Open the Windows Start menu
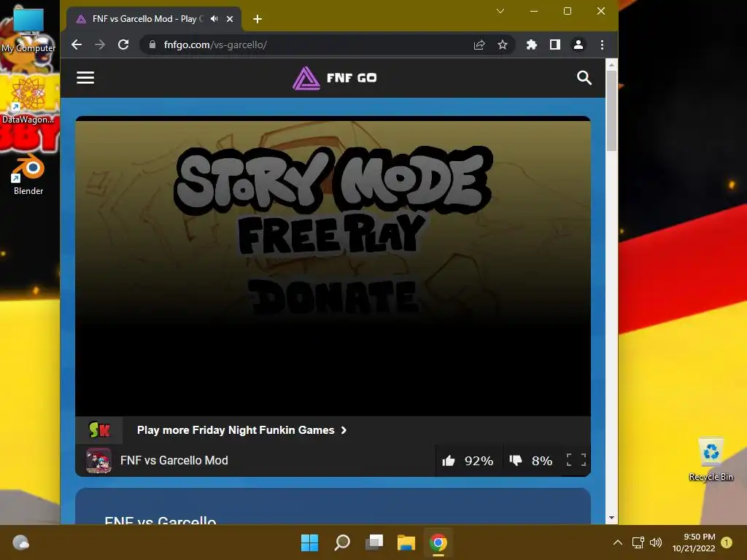The image size is (747, 560). coord(309,542)
